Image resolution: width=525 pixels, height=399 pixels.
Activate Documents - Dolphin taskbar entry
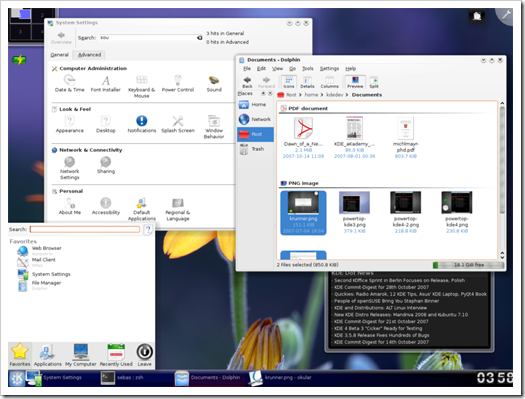click(208, 378)
